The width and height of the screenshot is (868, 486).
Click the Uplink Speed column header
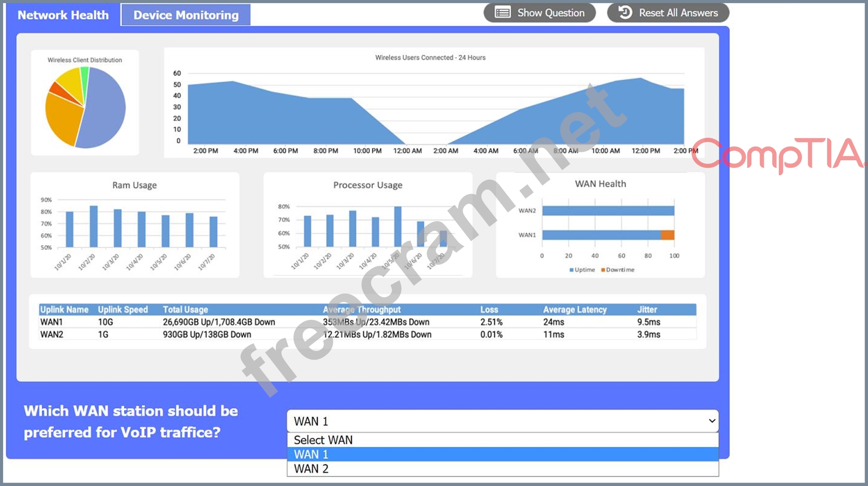[x=123, y=309]
